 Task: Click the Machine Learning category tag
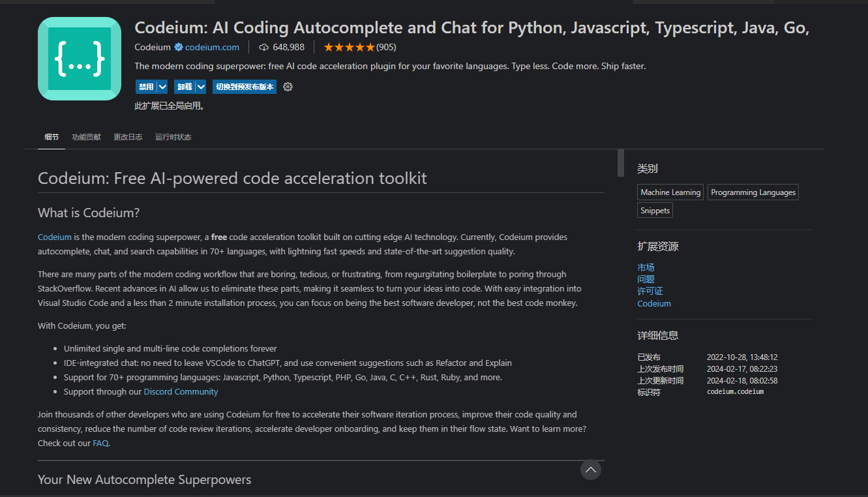(x=670, y=192)
